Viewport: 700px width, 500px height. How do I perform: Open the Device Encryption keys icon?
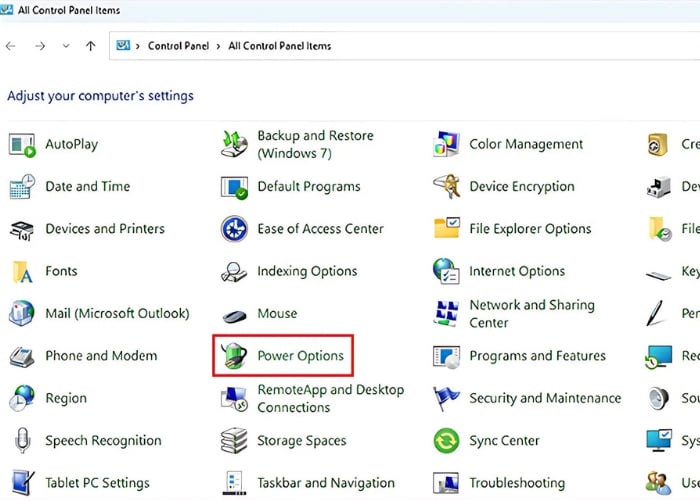(446, 187)
